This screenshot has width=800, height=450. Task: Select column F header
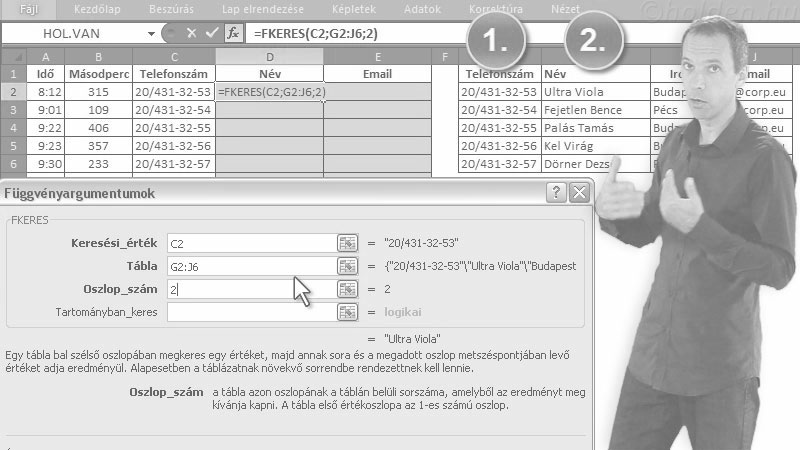tap(445, 57)
